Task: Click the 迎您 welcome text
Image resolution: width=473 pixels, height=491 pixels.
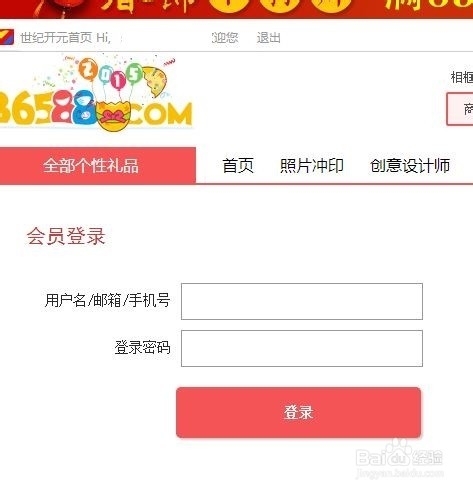Action: (225, 38)
